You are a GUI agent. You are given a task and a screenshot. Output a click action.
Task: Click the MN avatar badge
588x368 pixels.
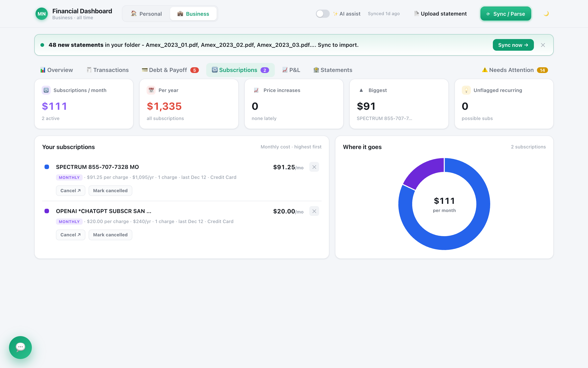(42, 14)
